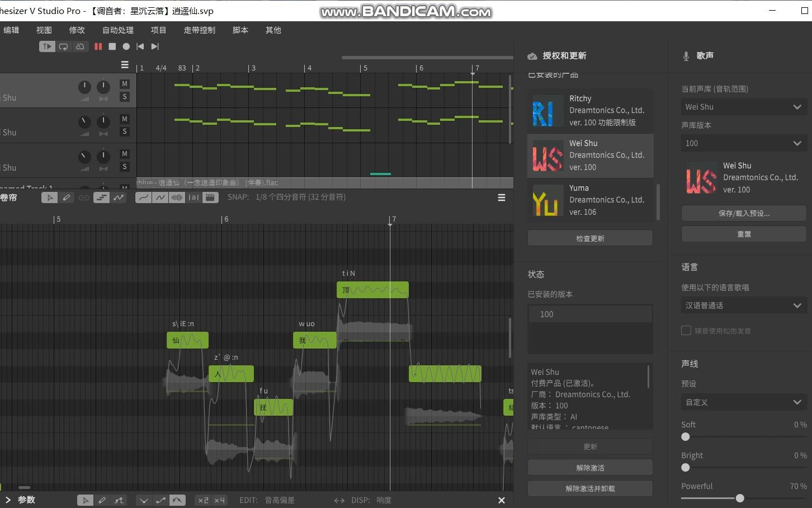Screen dimensions: 812x508
Task: Click 重置 button in voice panel
Action: point(744,234)
